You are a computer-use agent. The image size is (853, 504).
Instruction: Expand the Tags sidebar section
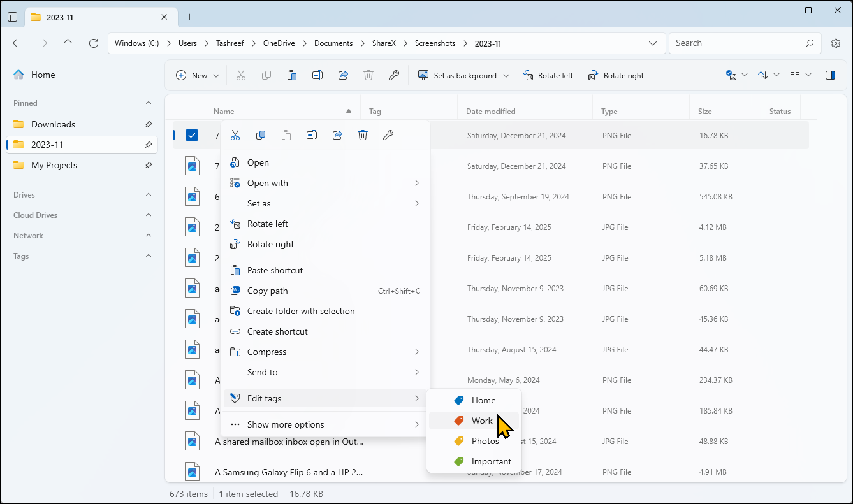(x=149, y=256)
